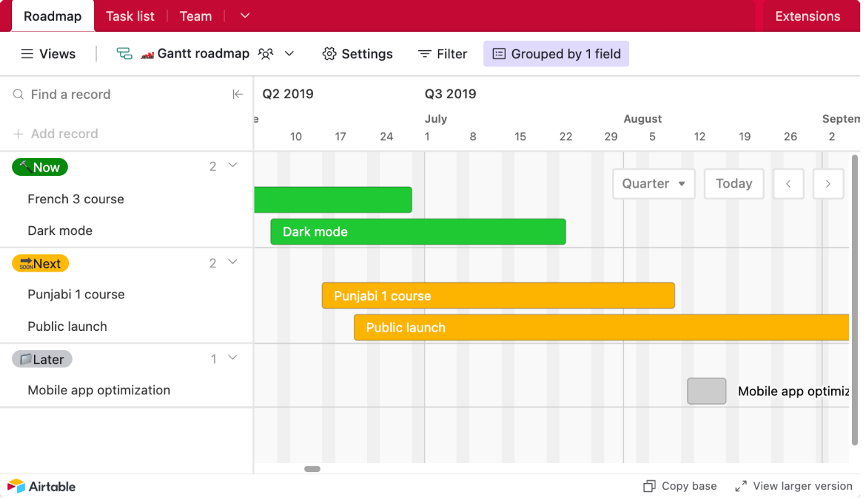Jump to Today on timeline
This screenshot has height=500, width=868.
pos(734,184)
